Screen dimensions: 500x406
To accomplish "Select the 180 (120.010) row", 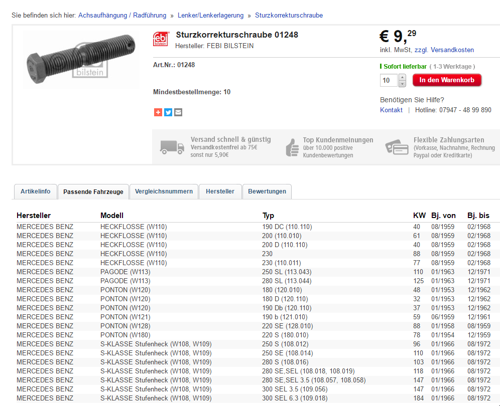I will click(x=256, y=290).
